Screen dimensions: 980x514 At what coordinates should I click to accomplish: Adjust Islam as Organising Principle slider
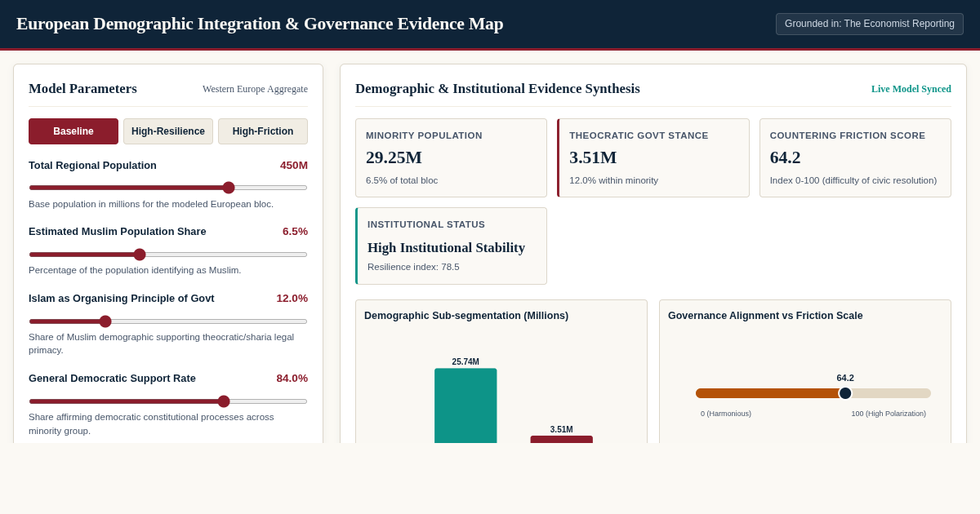tap(168, 321)
